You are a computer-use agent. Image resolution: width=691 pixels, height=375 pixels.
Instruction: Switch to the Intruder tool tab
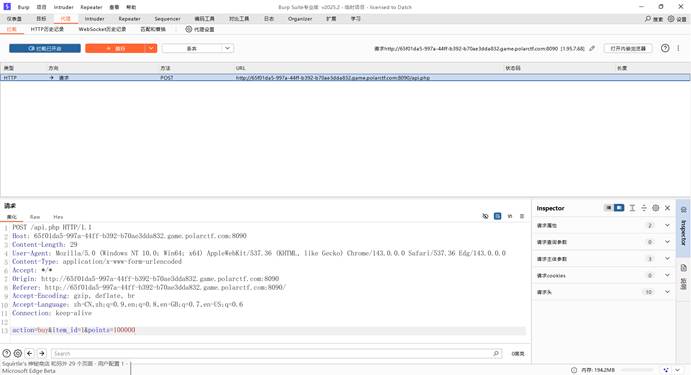pos(94,19)
